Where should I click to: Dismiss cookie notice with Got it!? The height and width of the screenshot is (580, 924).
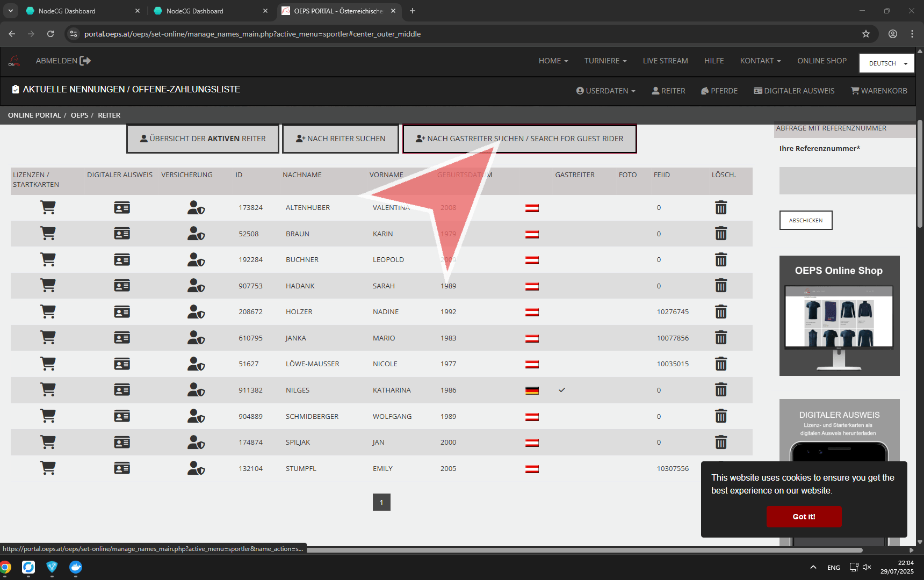point(804,516)
